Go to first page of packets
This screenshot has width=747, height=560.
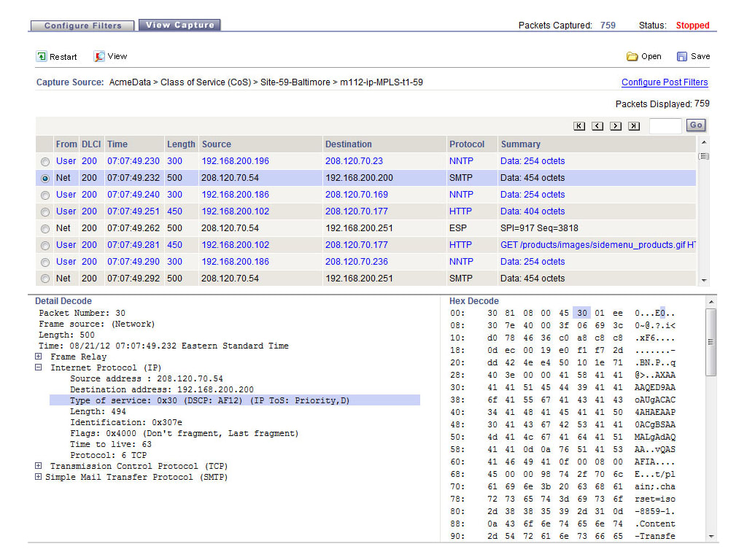pyautogui.click(x=579, y=126)
